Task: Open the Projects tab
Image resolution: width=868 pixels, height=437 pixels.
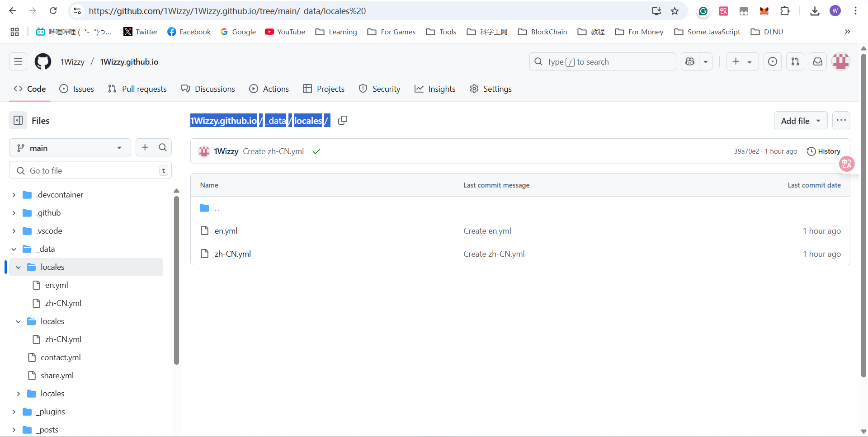Action: coord(324,89)
